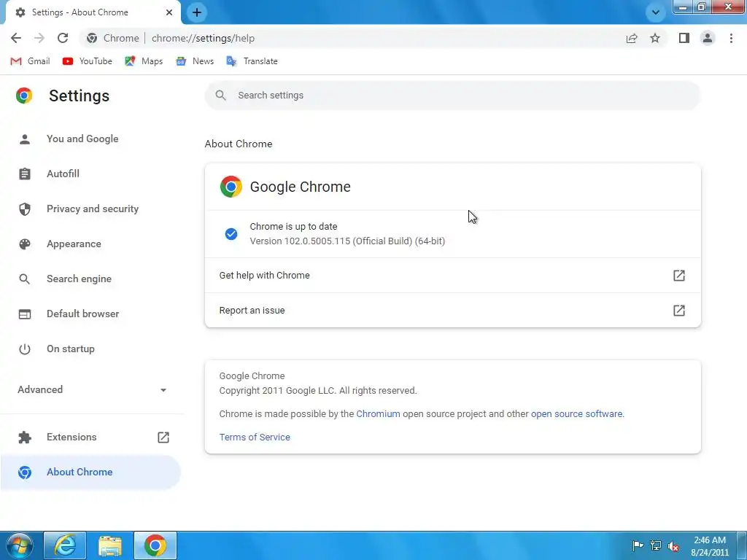Click the muted volume tray icon
Image resolution: width=747 pixels, height=560 pixels.
click(673, 545)
